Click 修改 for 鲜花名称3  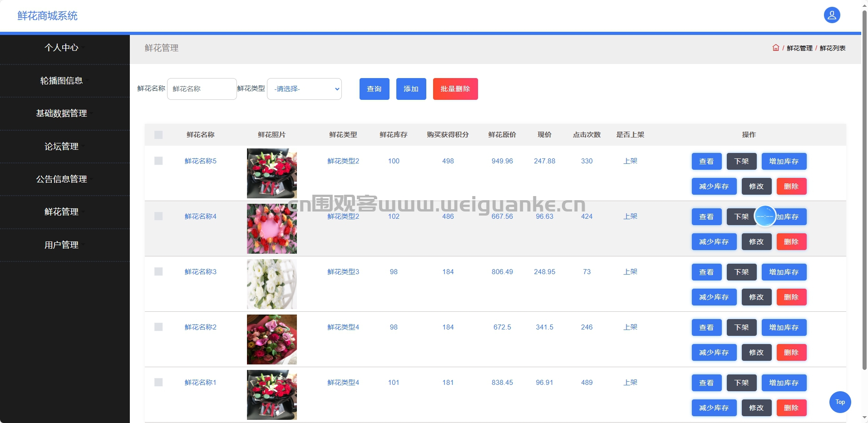756,297
